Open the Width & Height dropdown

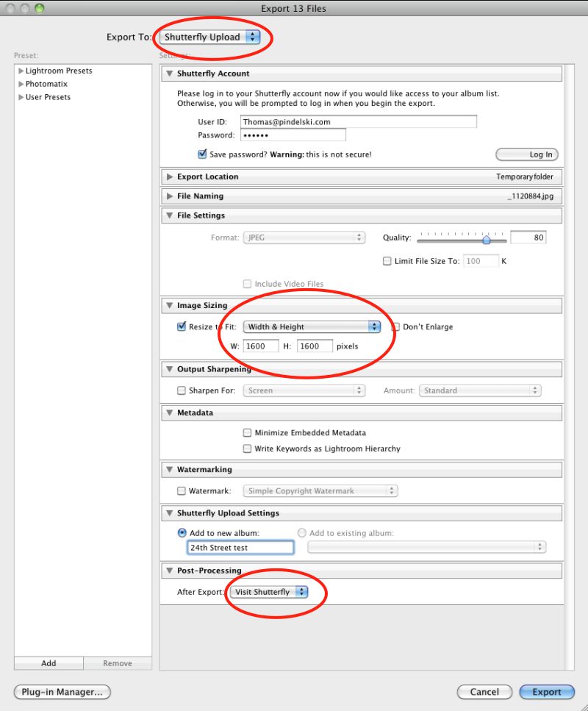(312, 327)
